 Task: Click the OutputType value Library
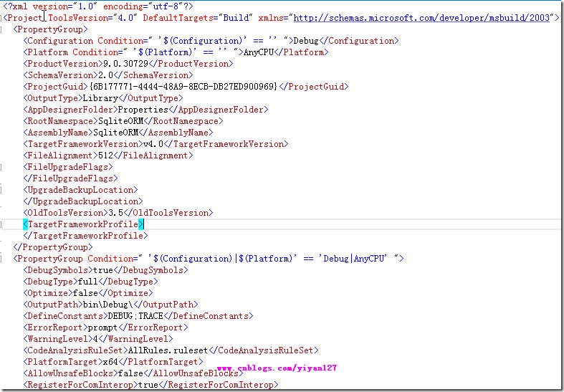point(100,98)
